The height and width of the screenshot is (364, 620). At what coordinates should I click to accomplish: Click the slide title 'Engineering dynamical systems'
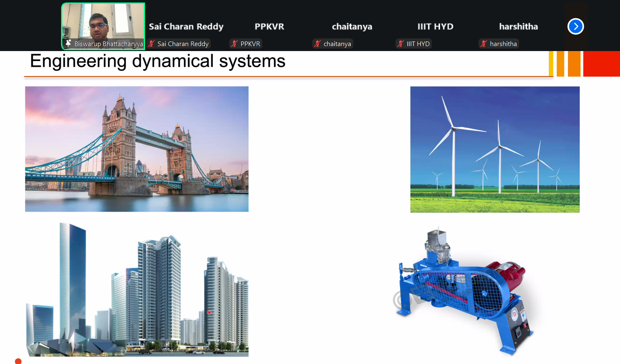(157, 61)
